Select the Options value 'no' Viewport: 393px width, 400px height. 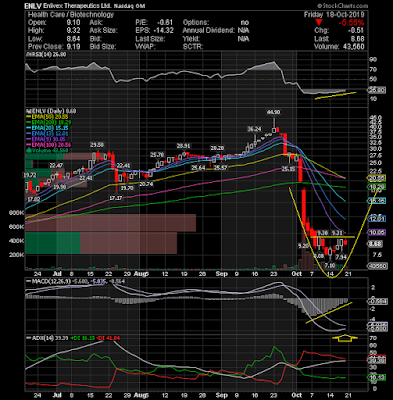(244, 23)
